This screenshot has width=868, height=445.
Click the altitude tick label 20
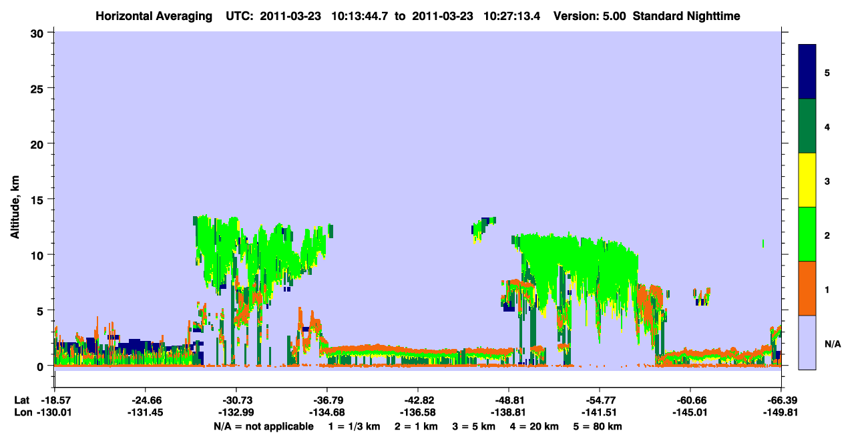click(x=38, y=143)
